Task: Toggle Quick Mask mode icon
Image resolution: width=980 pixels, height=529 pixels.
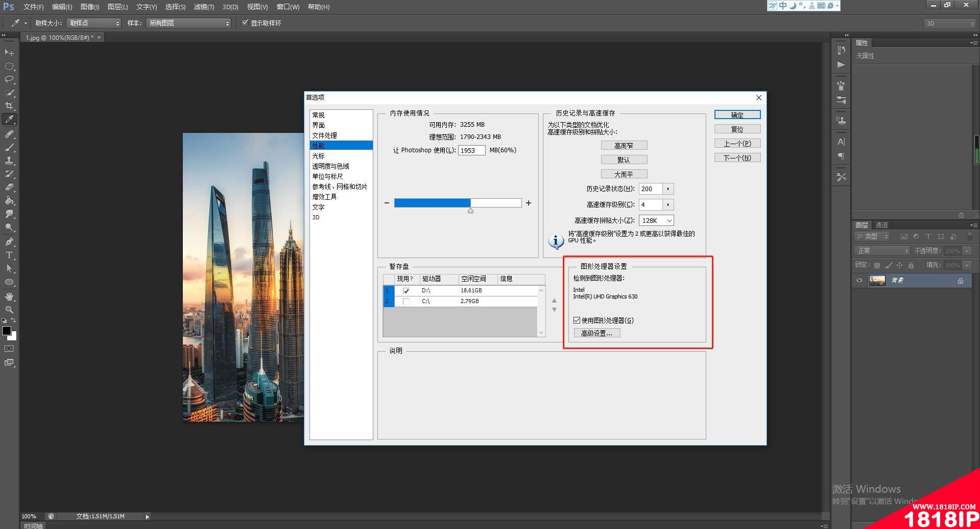Action: click(x=9, y=349)
